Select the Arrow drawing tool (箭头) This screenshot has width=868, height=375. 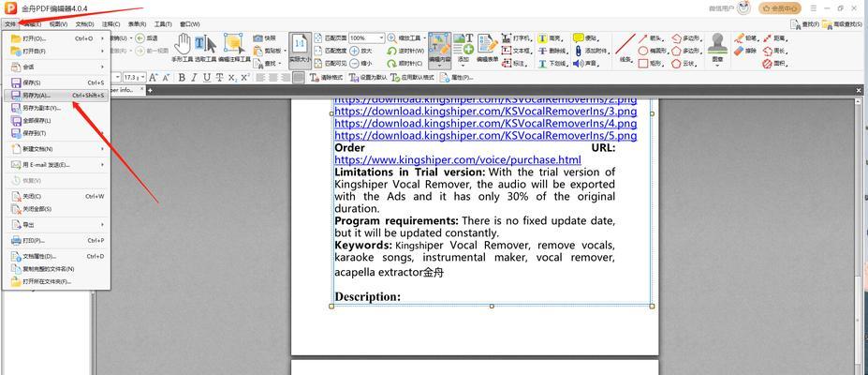point(651,38)
